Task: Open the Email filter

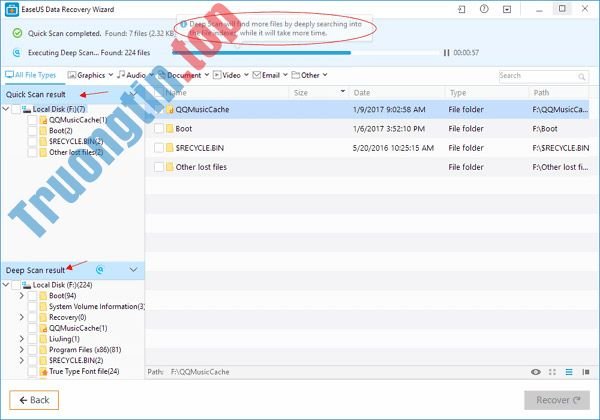Action: click(x=270, y=75)
